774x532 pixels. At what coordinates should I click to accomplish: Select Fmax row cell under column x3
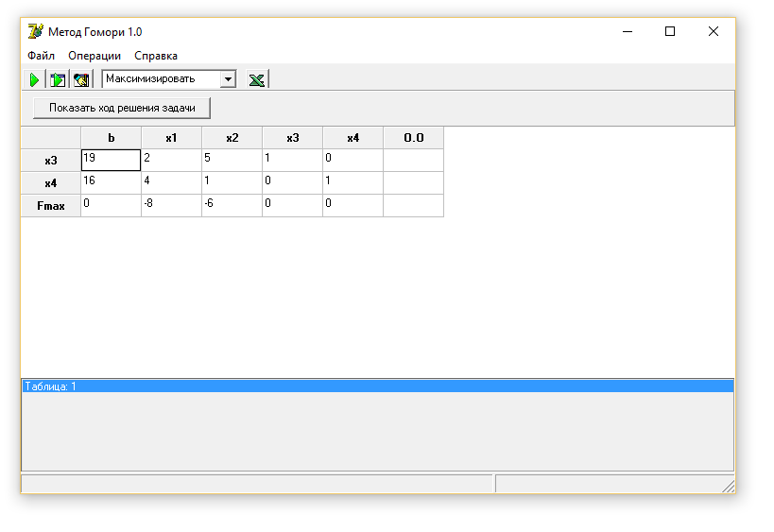[292, 206]
